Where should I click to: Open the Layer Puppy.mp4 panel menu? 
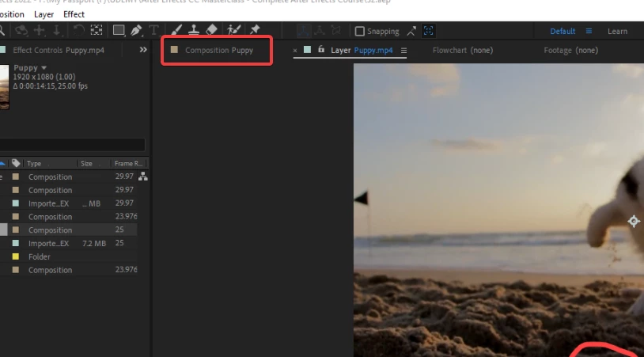(403, 50)
